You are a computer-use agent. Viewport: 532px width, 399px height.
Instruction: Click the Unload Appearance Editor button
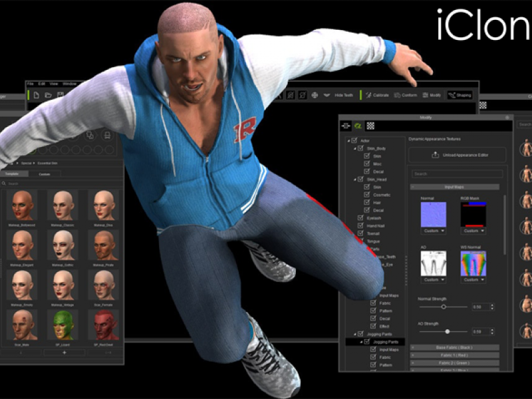click(456, 155)
